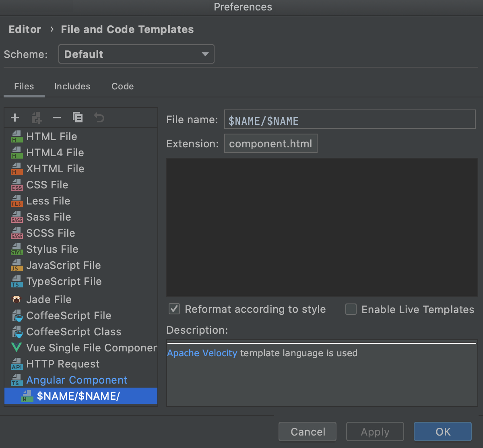
Task: Select TypeScript File in the template list
Action: (x=64, y=281)
